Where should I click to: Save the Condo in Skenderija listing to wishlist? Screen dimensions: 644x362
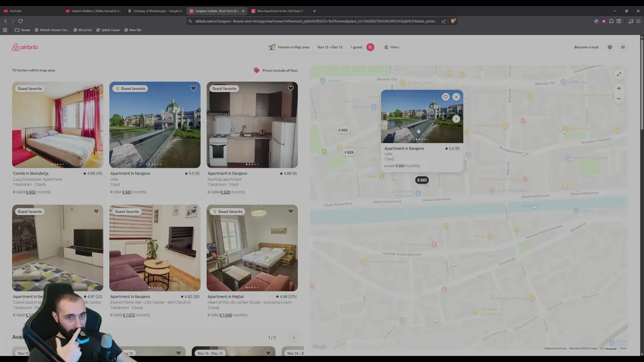point(96,88)
